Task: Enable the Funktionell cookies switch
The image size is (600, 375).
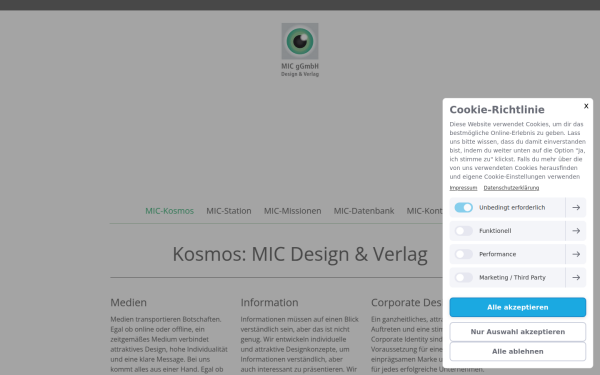Action: click(464, 231)
